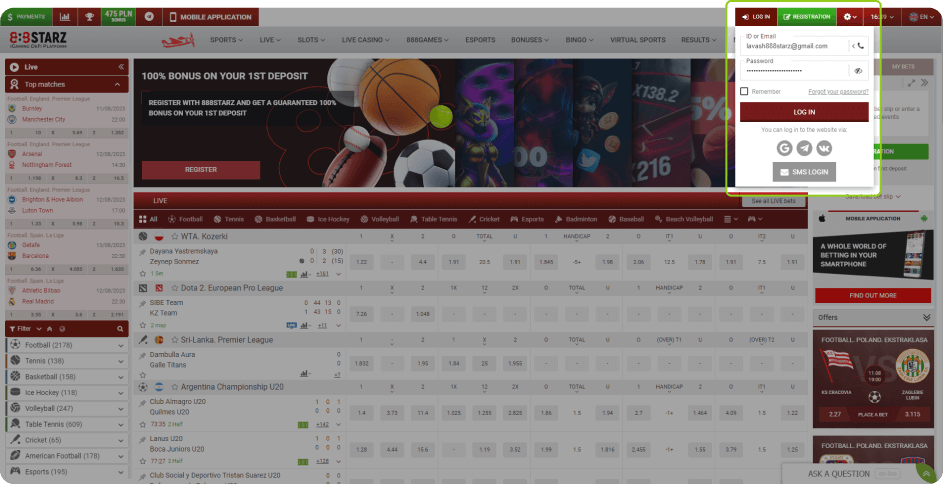Click the Android icon in Mobile Application
The image size is (943, 484).
pos(923,219)
